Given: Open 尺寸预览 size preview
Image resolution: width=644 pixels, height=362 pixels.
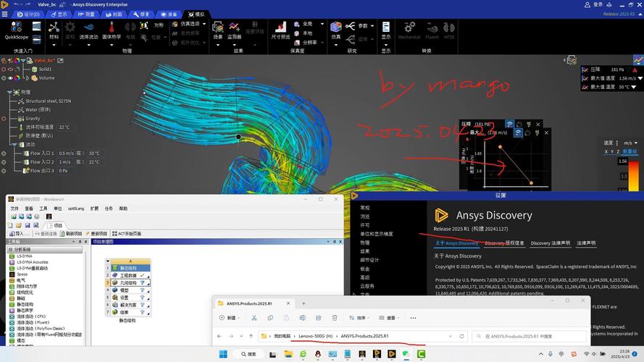Looking at the screenshot, I should [x=280, y=30].
